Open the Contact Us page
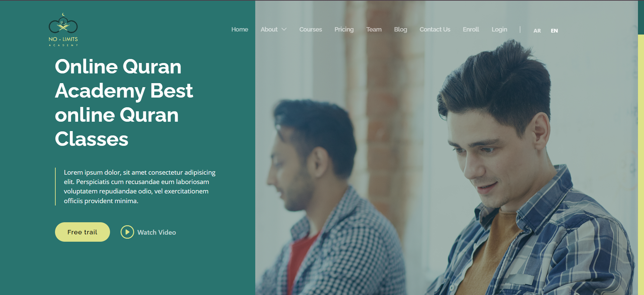644x295 pixels. pyautogui.click(x=435, y=29)
